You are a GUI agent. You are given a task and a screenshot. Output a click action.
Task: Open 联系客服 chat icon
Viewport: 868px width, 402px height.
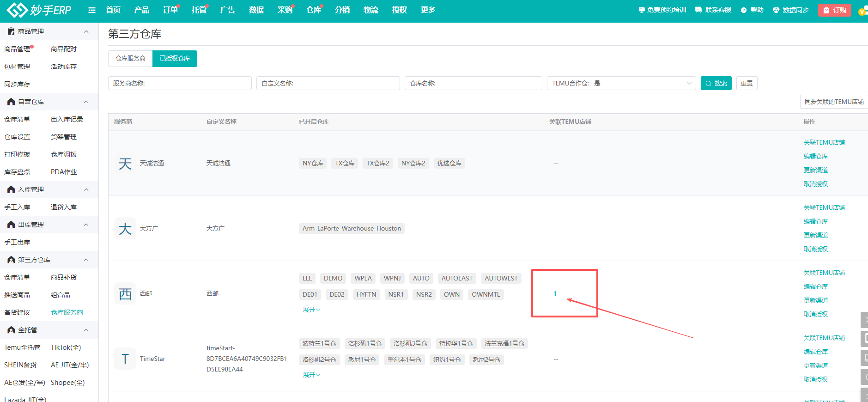click(x=698, y=10)
